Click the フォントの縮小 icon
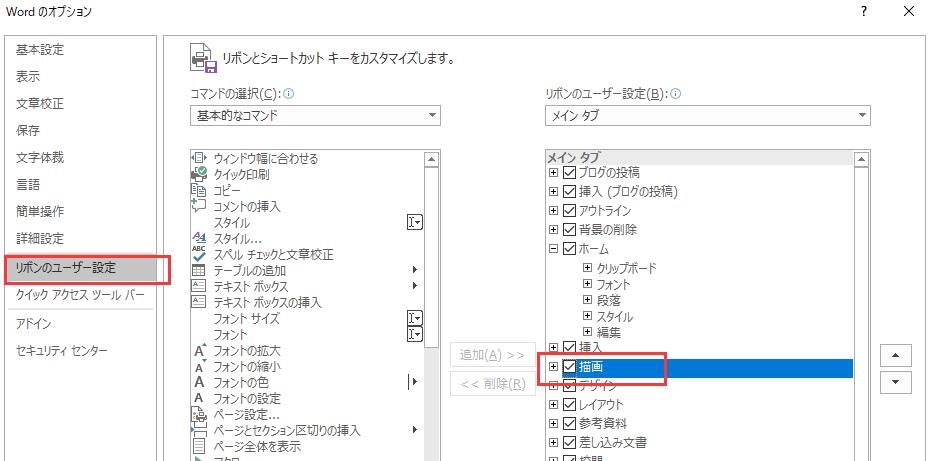Screen dimensions: 928x461 (x=199, y=366)
